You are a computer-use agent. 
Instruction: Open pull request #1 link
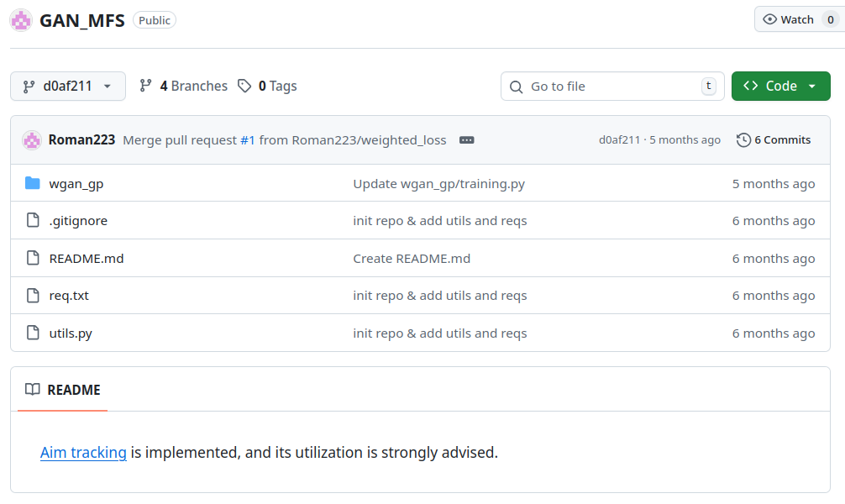[x=248, y=140]
